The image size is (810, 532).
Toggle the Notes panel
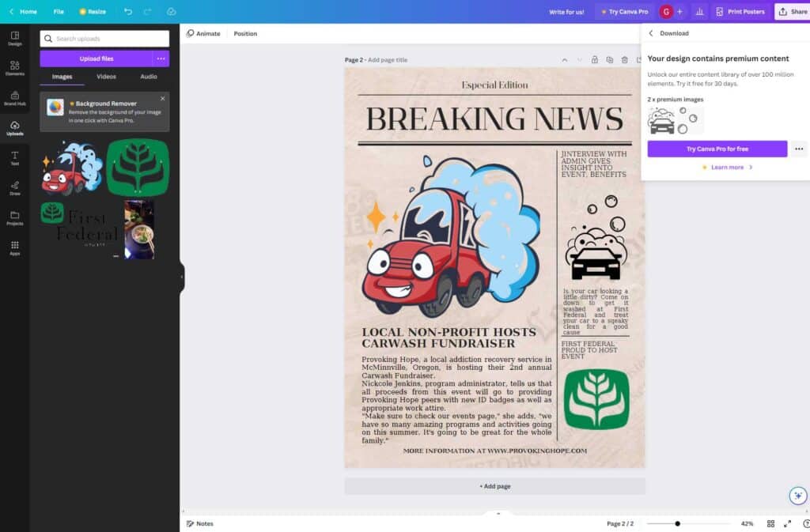coord(199,523)
